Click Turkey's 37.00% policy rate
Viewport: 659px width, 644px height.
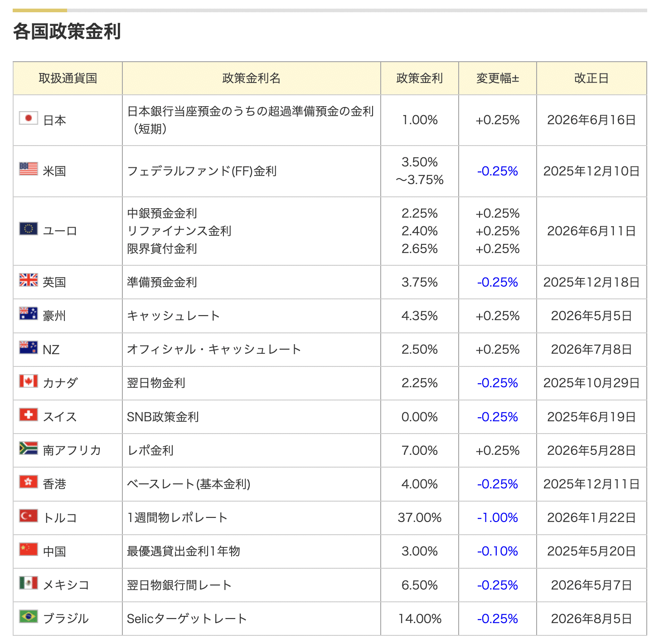pyautogui.click(x=420, y=517)
